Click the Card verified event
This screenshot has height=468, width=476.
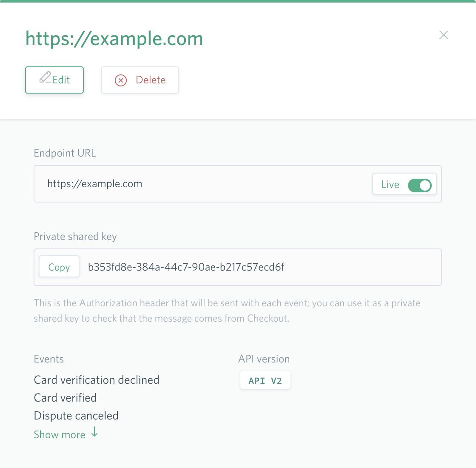pyautogui.click(x=65, y=398)
